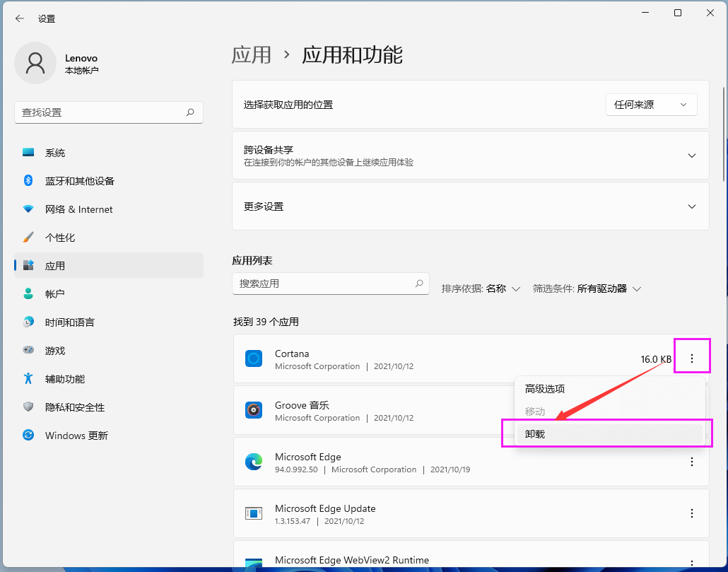This screenshot has height=572, width=728.
Task: Open Gaming (游戏) settings
Action: 109,350
